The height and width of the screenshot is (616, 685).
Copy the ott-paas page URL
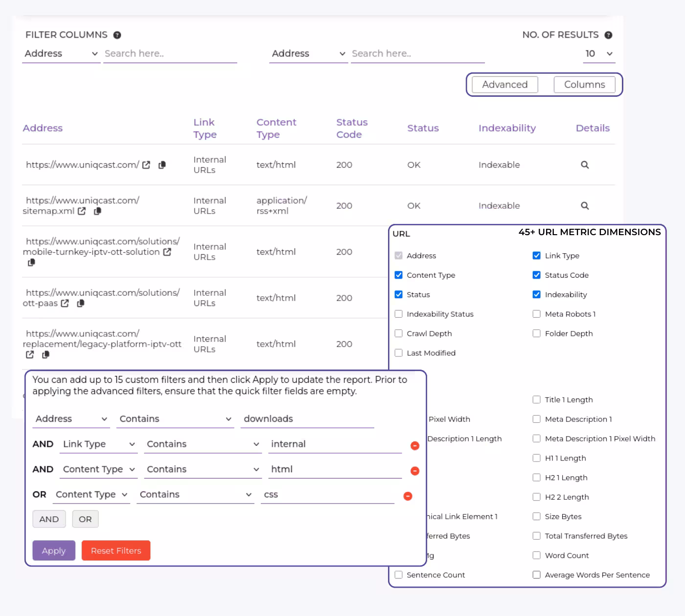coord(81,304)
